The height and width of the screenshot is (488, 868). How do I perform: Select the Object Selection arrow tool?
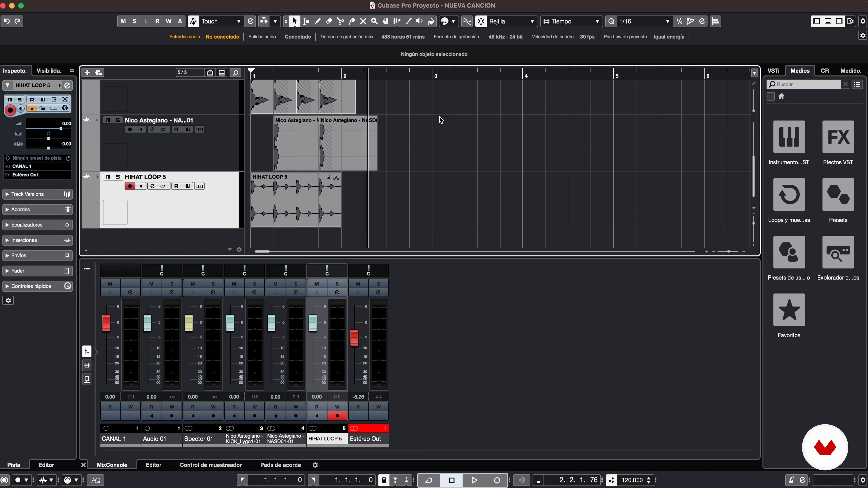(x=295, y=21)
